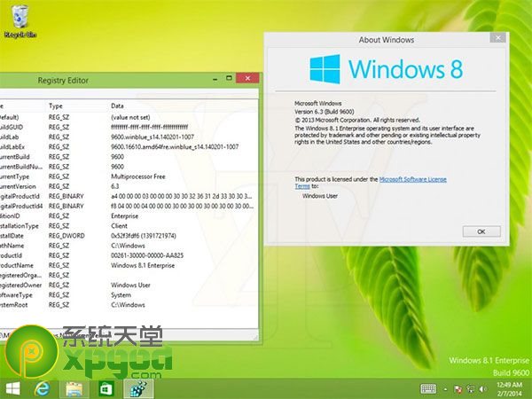Viewport: 532px width, 399px height.
Task: Select the SystemRoot value row
Action: (129, 305)
